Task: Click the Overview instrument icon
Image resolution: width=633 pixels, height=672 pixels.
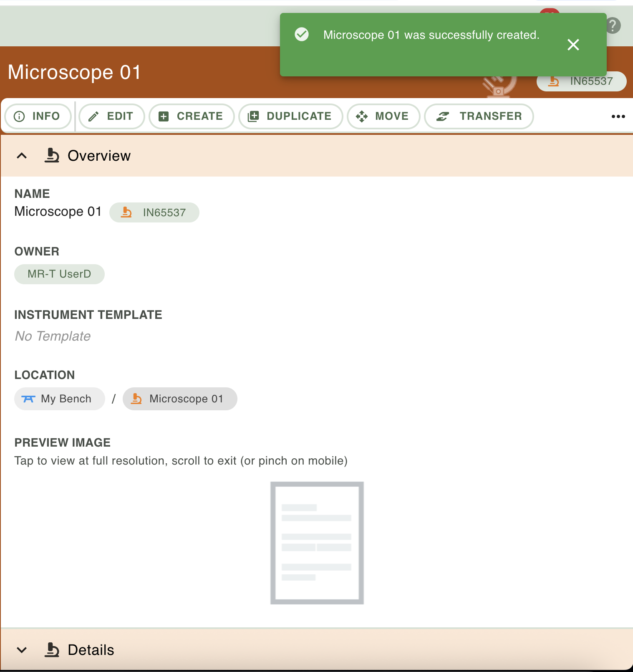Action: pos(52,156)
